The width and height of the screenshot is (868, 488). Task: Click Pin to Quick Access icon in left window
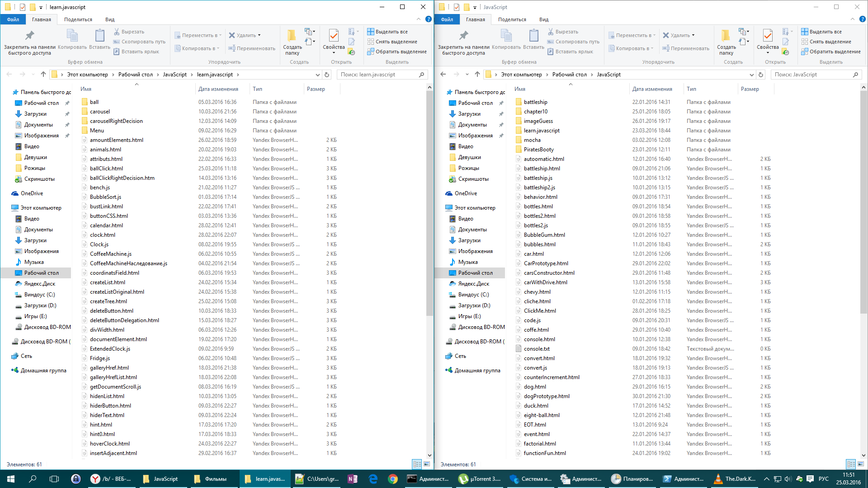coord(29,36)
